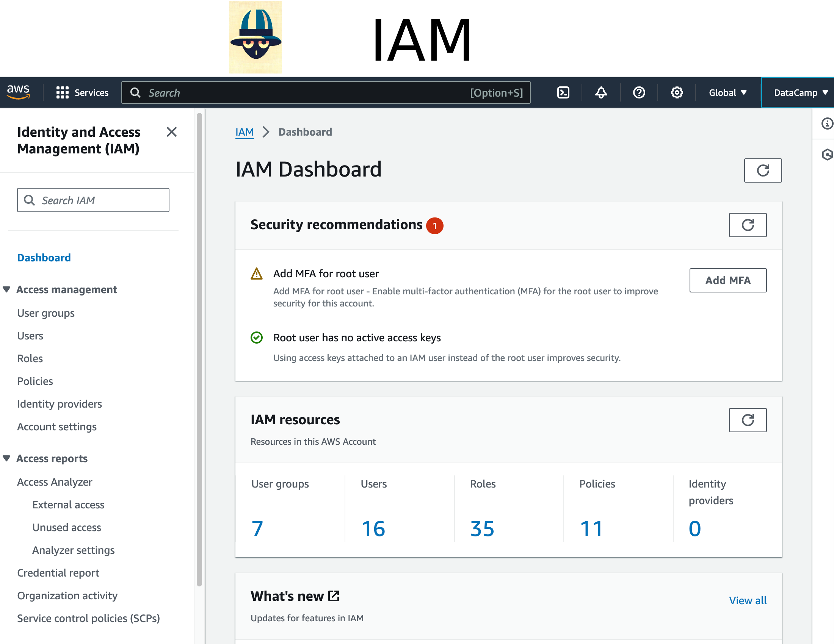Refresh the IAM resources panel

(747, 420)
